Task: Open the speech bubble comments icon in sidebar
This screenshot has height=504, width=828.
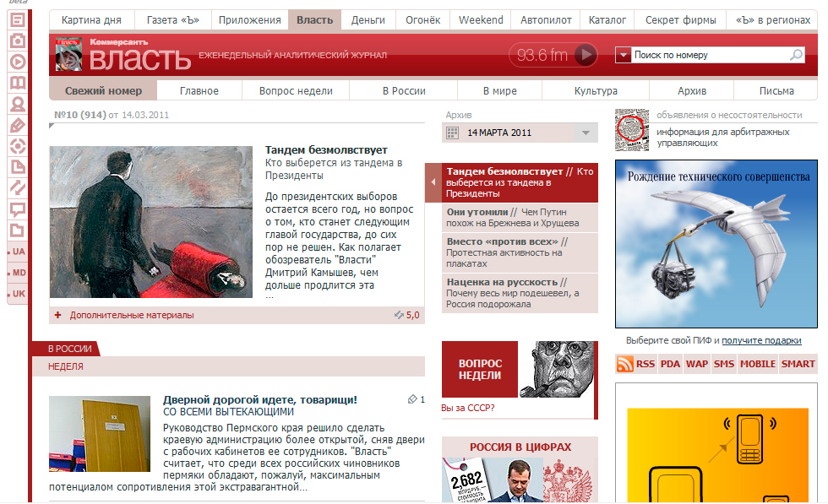Action: point(18,209)
